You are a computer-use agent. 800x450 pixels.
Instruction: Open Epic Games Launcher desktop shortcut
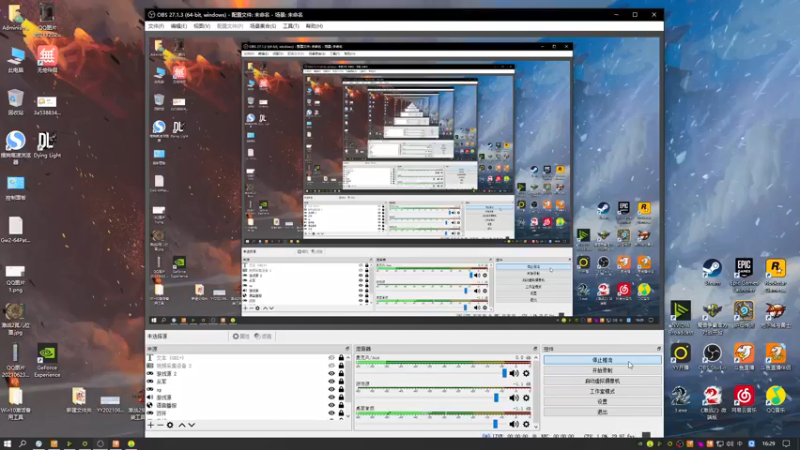tap(744, 276)
